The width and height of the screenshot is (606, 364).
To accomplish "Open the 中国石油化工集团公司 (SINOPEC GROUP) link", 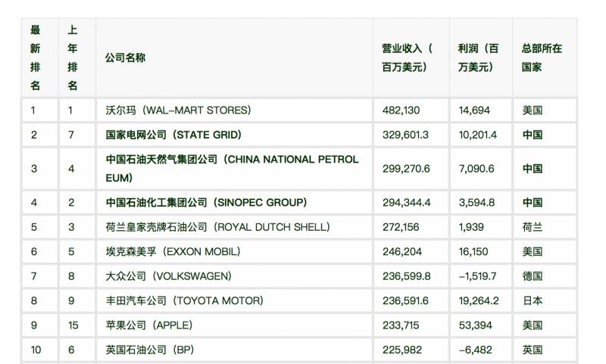I will [206, 202].
